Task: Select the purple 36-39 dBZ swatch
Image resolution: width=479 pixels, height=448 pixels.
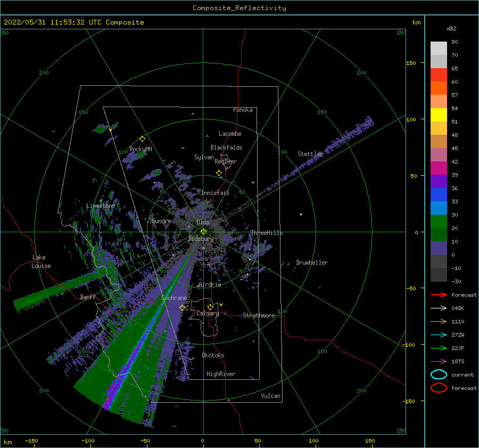Action: (439, 181)
